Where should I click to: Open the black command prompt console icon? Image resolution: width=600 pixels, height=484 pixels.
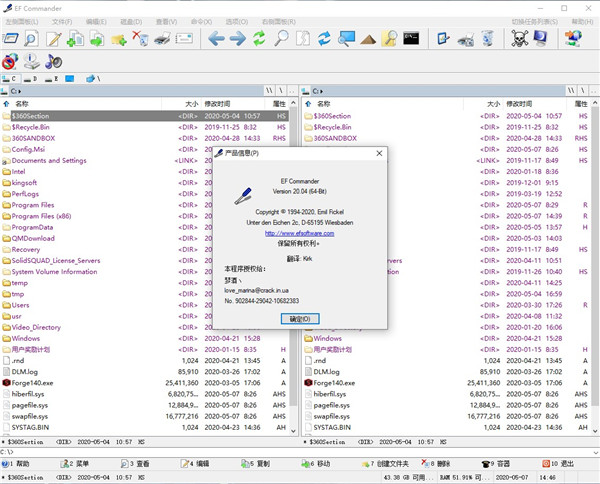click(x=410, y=39)
